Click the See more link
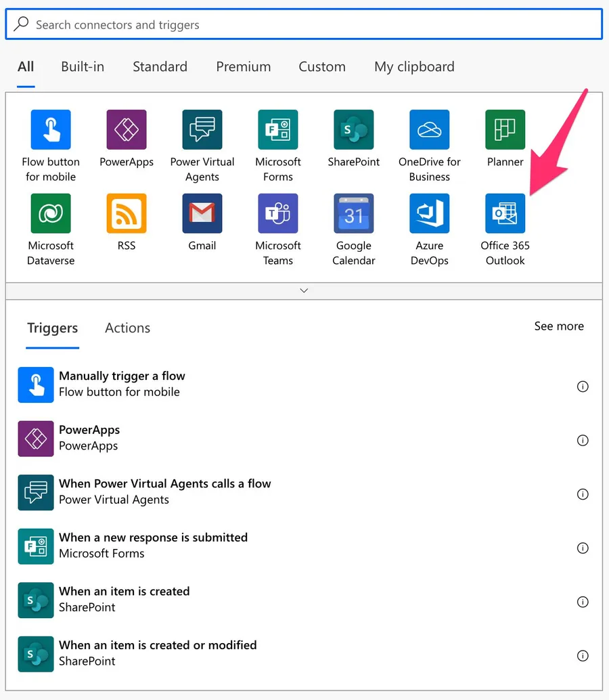609x700 pixels. (x=558, y=326)
